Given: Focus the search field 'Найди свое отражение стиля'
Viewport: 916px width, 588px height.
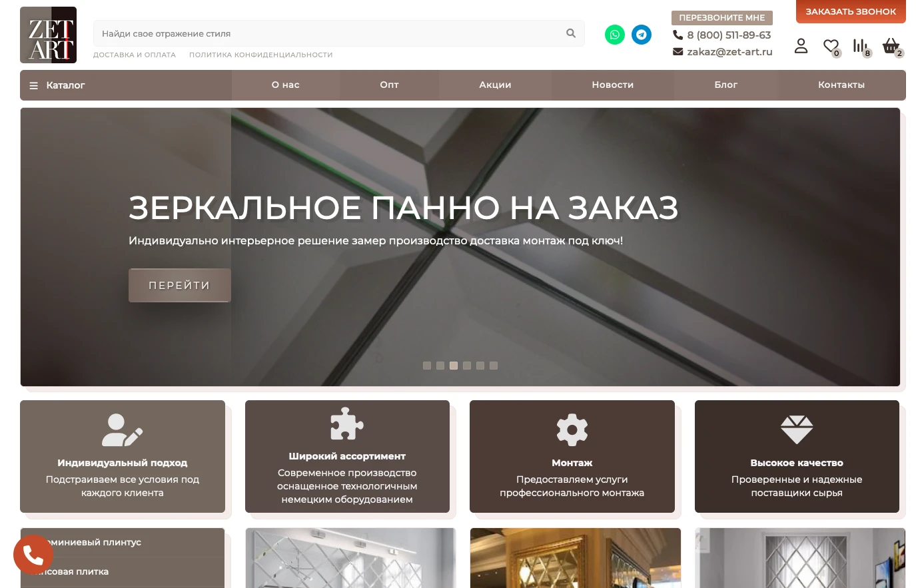Looking at the screenshot, I should click(x=326, y=33).
